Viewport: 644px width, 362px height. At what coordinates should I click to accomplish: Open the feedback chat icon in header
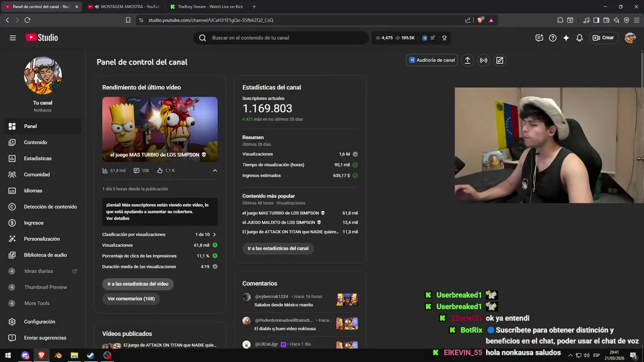tap(539, 38)
